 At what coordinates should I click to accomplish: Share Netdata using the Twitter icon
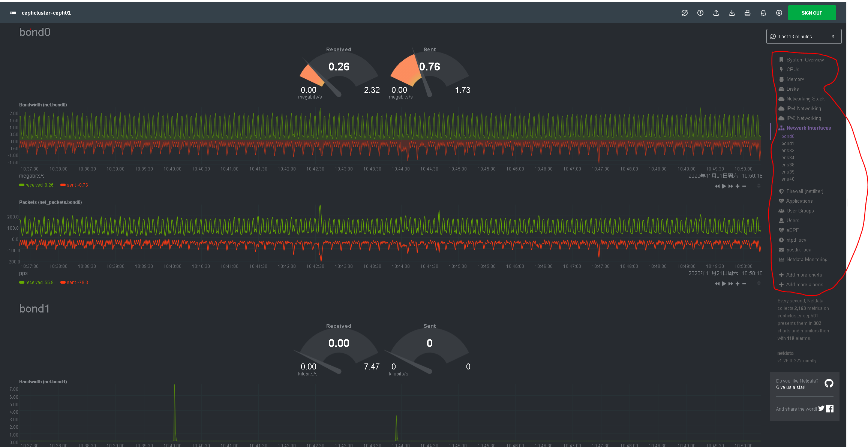tap(821, 408)
